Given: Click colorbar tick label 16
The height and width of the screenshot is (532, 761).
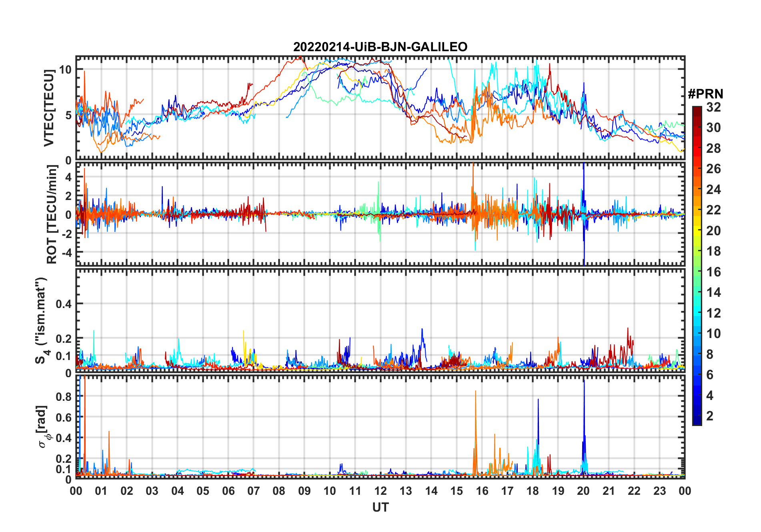Looking at the screenshot, I should [713, 272].
